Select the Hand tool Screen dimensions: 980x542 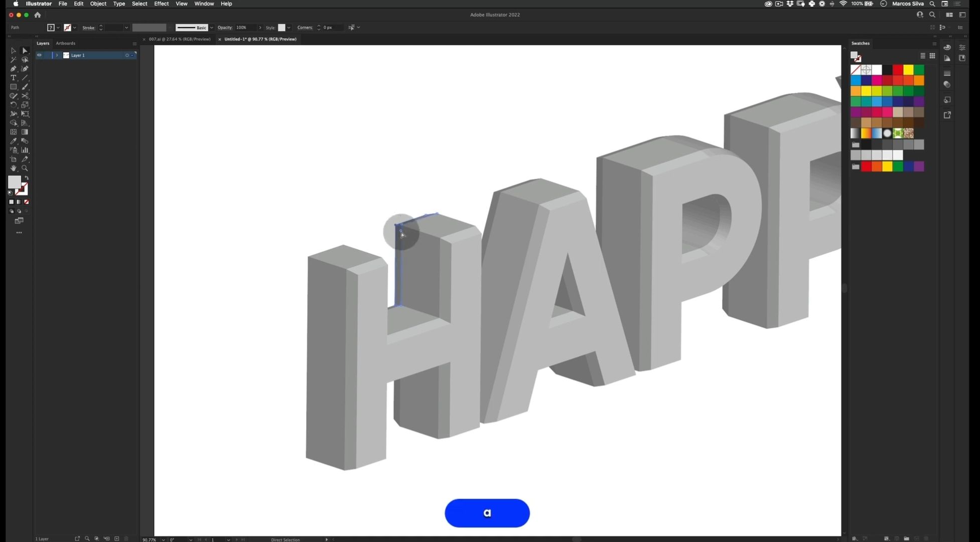(x=14, y=168)
